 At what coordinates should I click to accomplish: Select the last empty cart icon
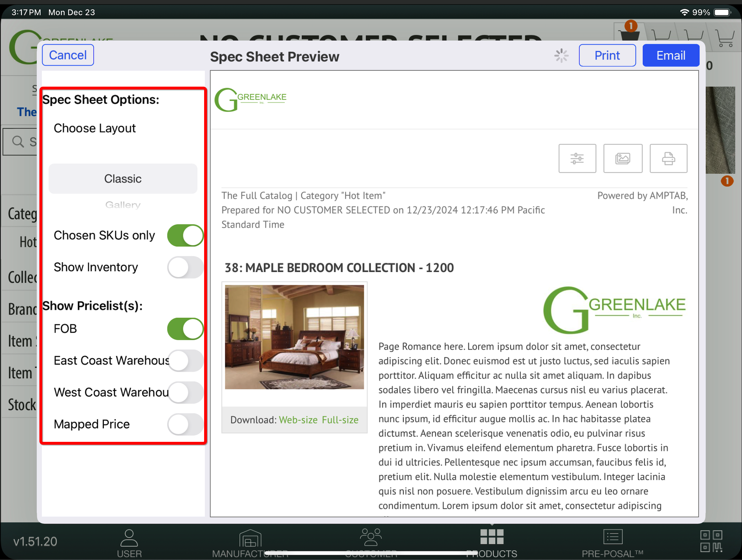pos(724,38)
